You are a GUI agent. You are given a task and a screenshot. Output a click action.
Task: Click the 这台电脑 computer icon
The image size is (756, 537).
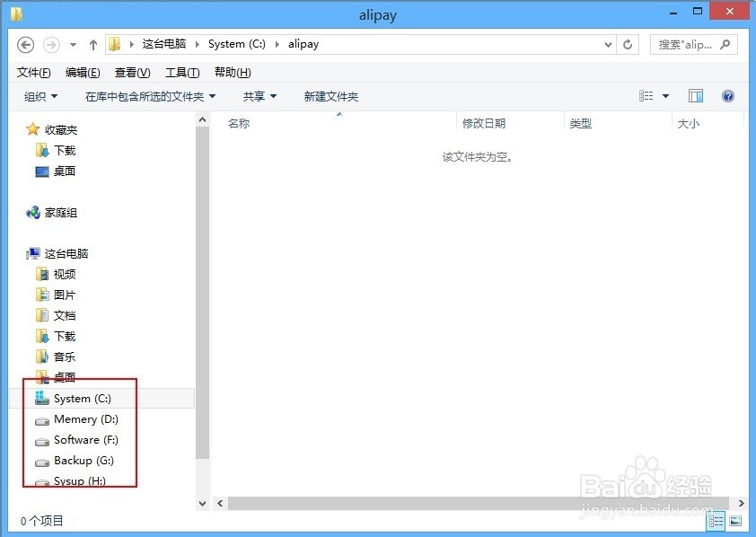click(33, 253)
